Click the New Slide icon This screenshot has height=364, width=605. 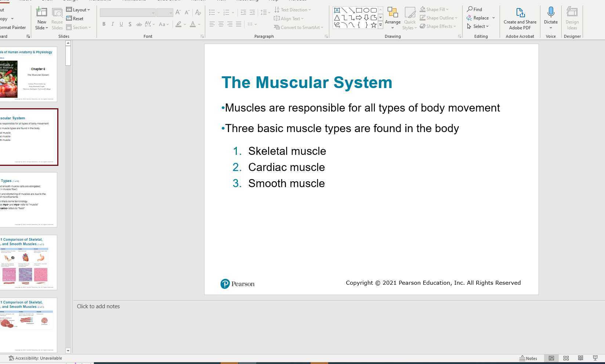point(41,13)
